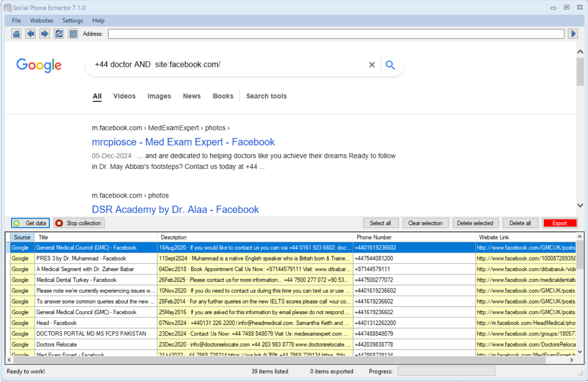Stop page loading with the square icon
This screenshot has height=382, width=588.
73,34
